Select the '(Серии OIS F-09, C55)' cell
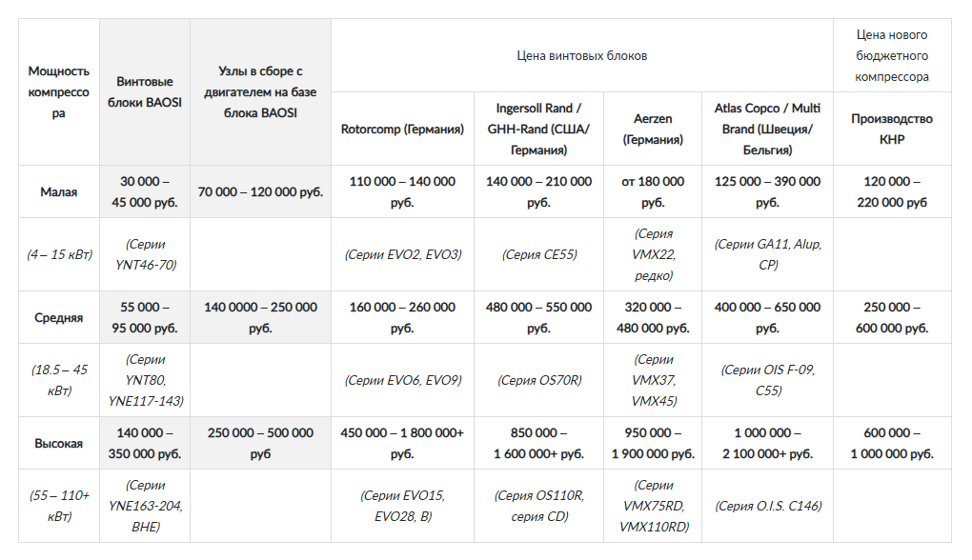 (767, 380)
